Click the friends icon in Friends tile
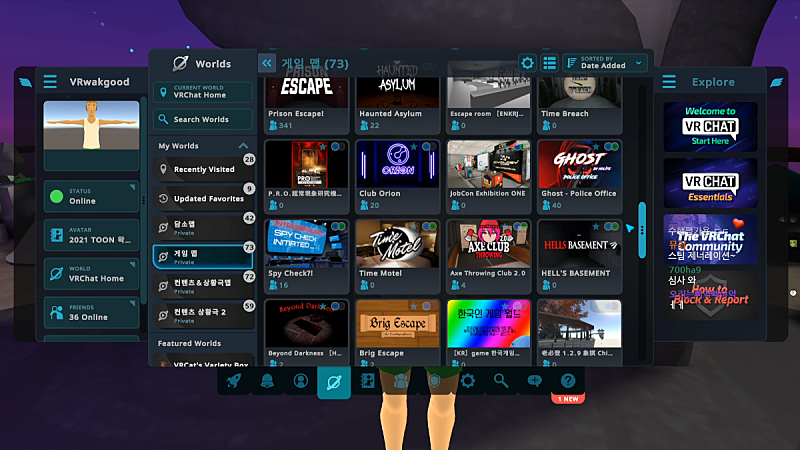Image resolution: width=800 pixels, height=450 pixels. (x=56, y=312)
